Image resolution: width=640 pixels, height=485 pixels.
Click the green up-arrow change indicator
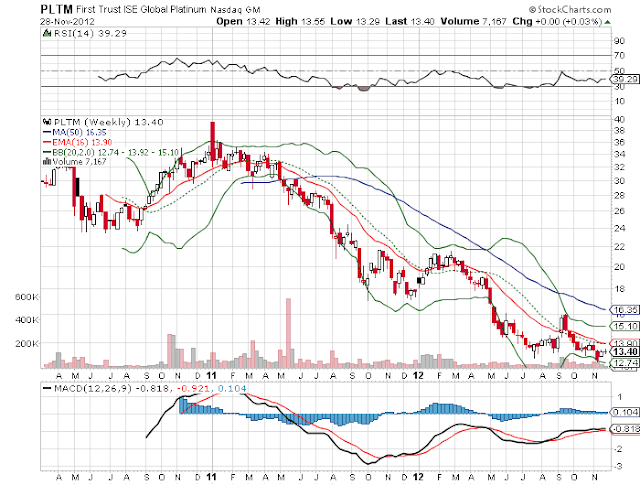[x=608, y=22]
